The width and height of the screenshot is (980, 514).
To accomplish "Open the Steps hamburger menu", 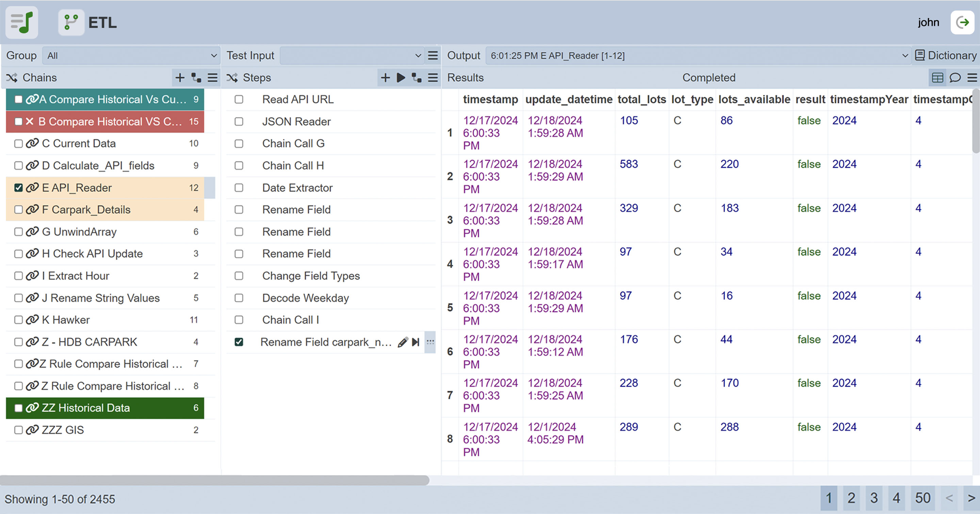I will click(432, 78).
